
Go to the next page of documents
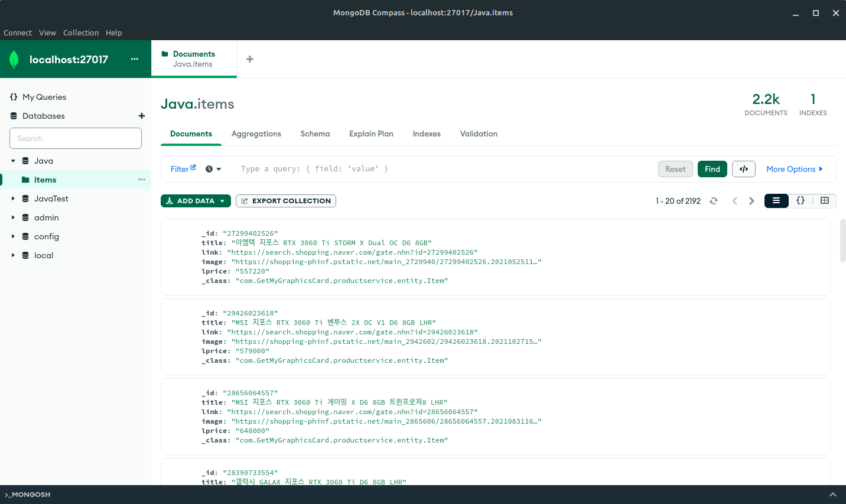point(751,201)
